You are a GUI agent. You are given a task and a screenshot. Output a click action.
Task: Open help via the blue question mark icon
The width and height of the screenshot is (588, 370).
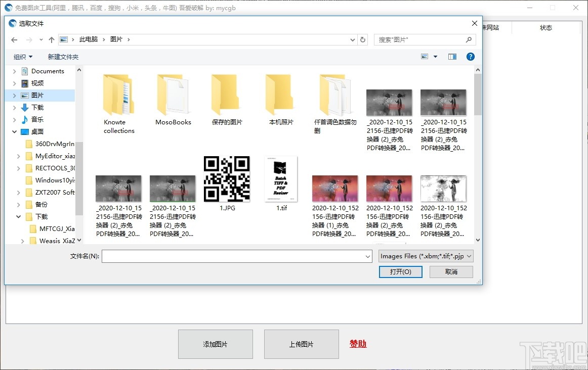pos(471,57)
